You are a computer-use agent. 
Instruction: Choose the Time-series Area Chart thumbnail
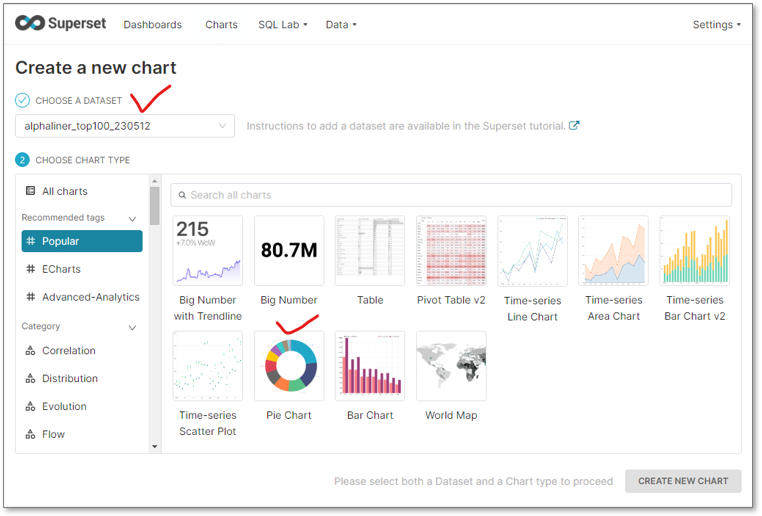point(613,251)
